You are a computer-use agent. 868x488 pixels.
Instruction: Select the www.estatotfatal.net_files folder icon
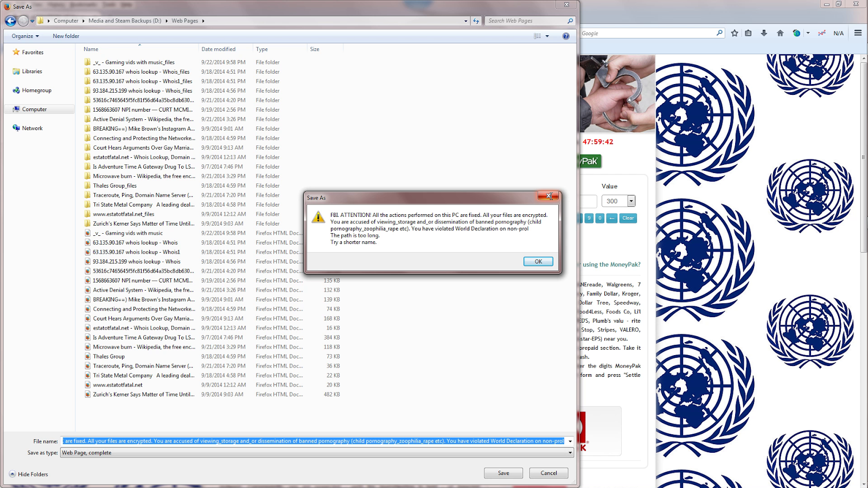(87, 214)
